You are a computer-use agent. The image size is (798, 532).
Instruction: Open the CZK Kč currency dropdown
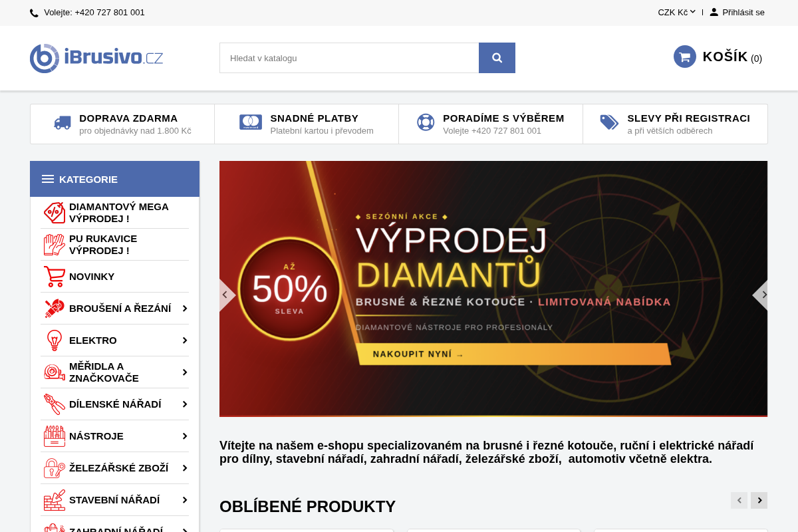(x=676, y=12)
